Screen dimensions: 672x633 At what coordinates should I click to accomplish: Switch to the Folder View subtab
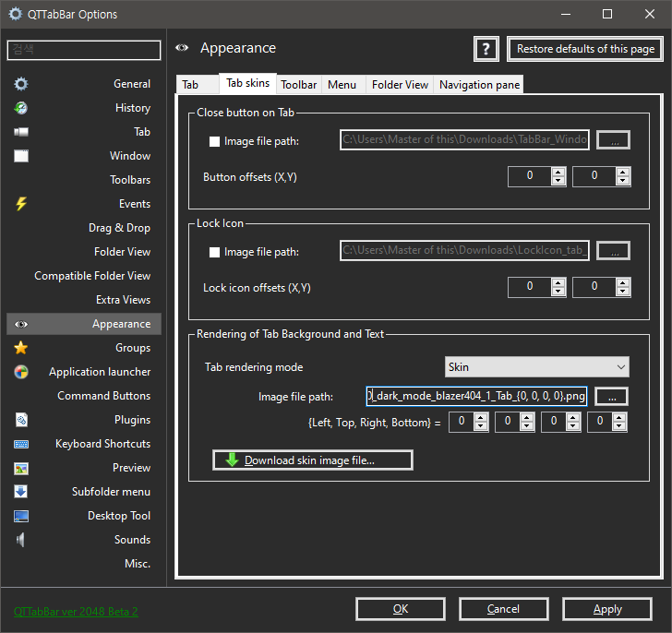point(400,85)
